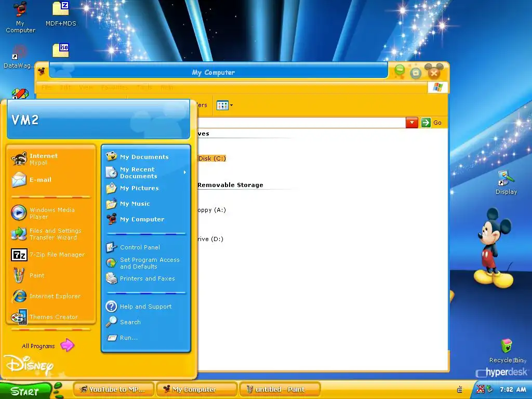Click the address bar field in My Computer
Viewport: 532px width, 399px height.
tap(301, 123)
